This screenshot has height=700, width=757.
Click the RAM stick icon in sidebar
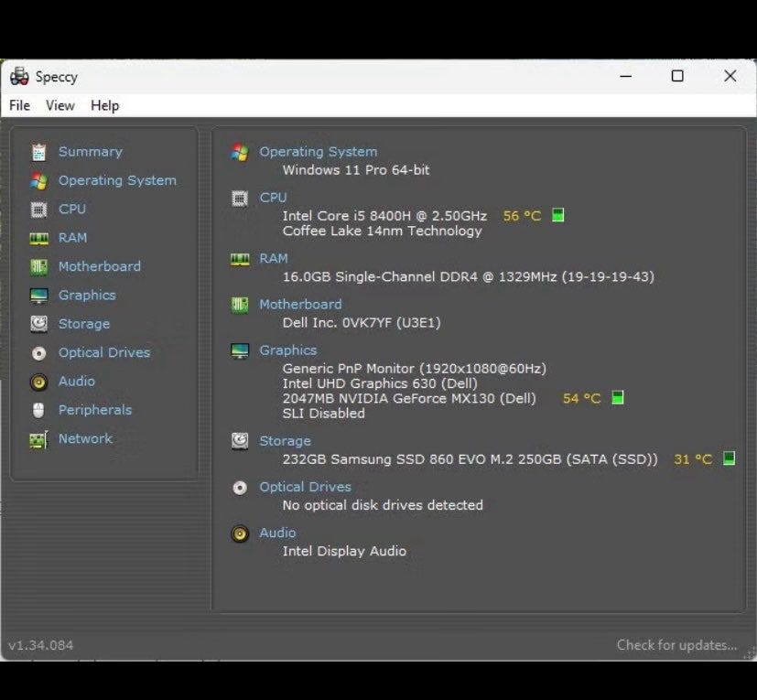pyautogui.click(x=38, y=238)
